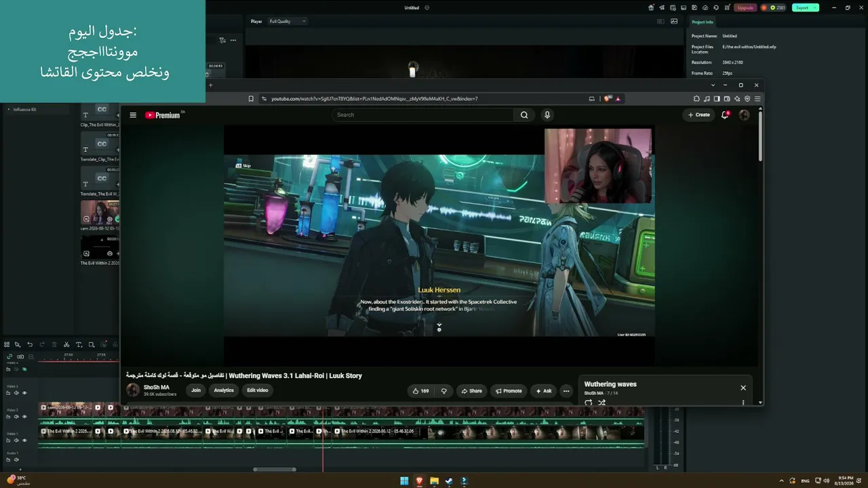Open the browser media control music icon
The image size is (868, 488).
[707, 99]
